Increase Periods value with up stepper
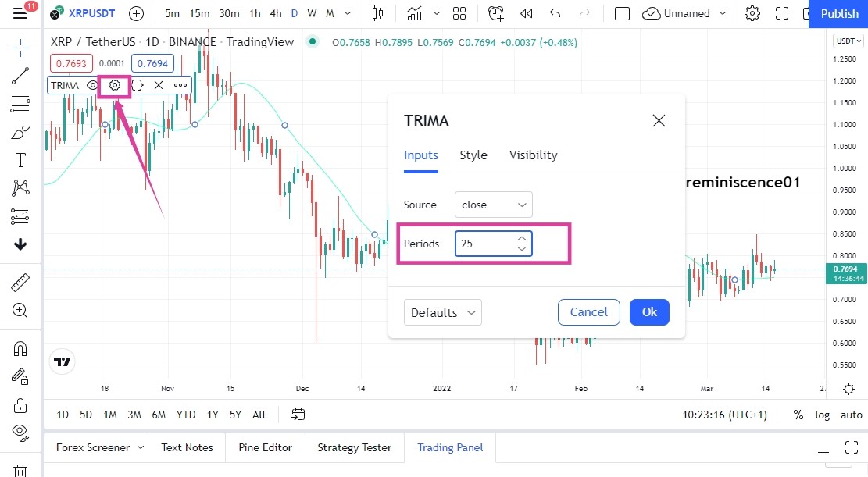 [x=521, y=239]
